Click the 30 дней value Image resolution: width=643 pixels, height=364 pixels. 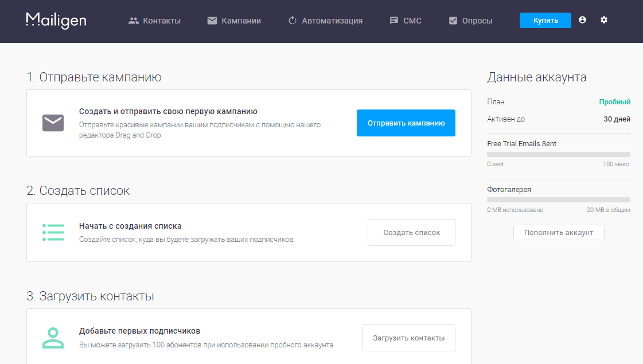[x=617, y=119]
